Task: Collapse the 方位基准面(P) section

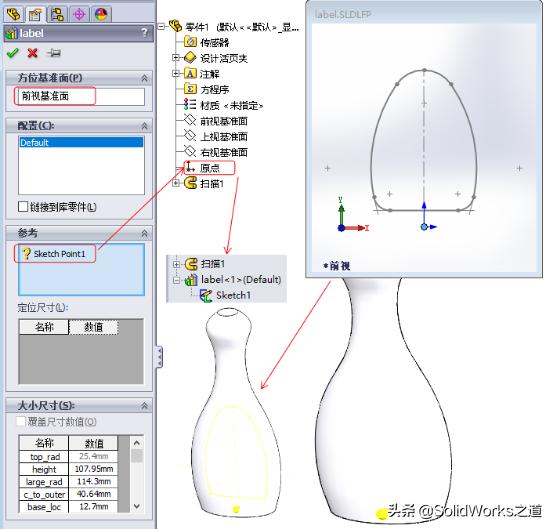Action: coord(145,79)
